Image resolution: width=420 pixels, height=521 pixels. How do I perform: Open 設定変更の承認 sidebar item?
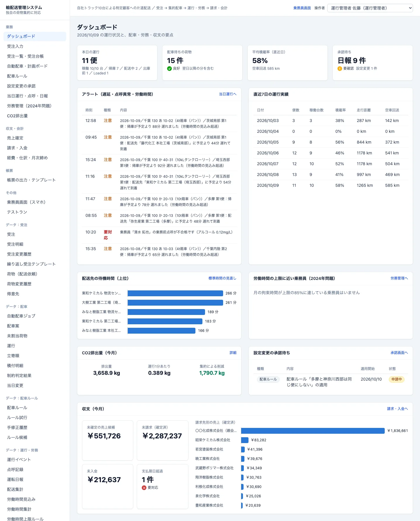click(x=35, y=86)
